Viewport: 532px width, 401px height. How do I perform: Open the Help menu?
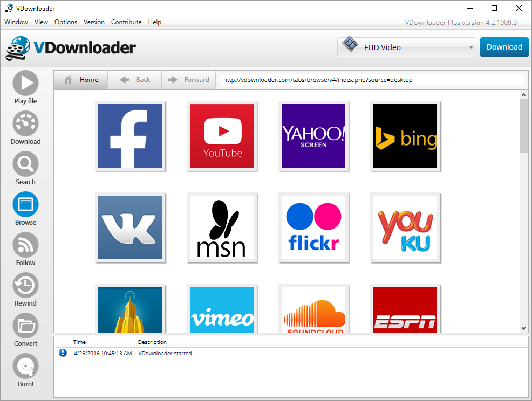[155, 22]
